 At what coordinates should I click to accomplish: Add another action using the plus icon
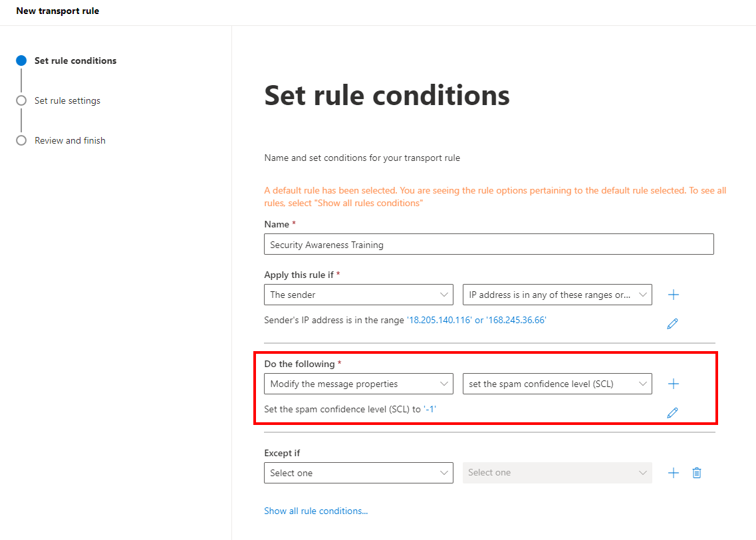point(673,383)
